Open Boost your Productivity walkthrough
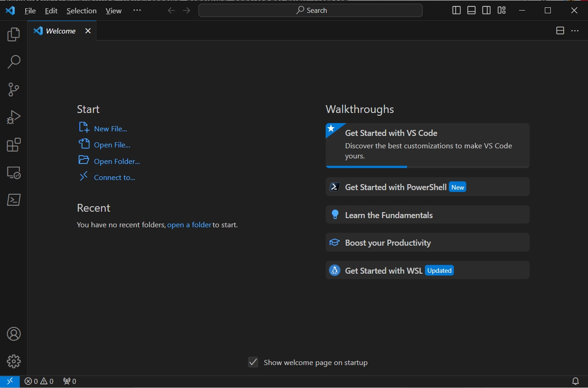The height and width of the screenshot is (388, 588). [x=428, y=242]
